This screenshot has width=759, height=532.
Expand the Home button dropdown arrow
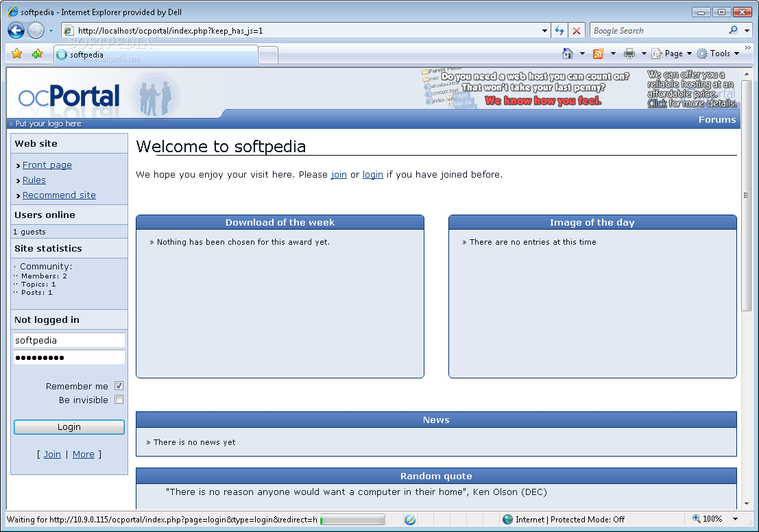click(x=582, y=53)
